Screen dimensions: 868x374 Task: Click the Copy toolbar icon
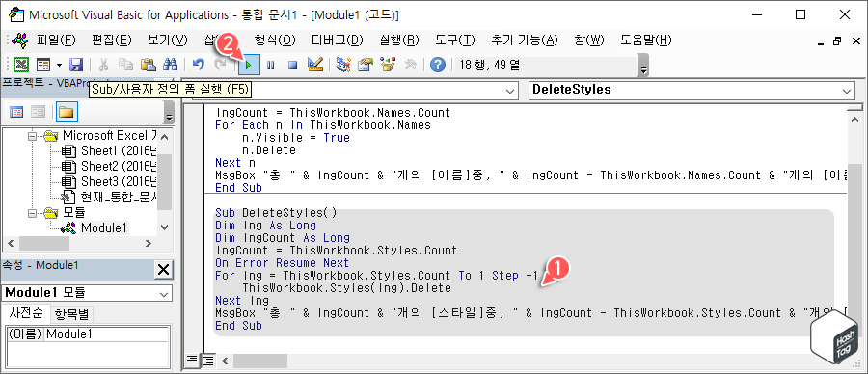coord(125,65)
